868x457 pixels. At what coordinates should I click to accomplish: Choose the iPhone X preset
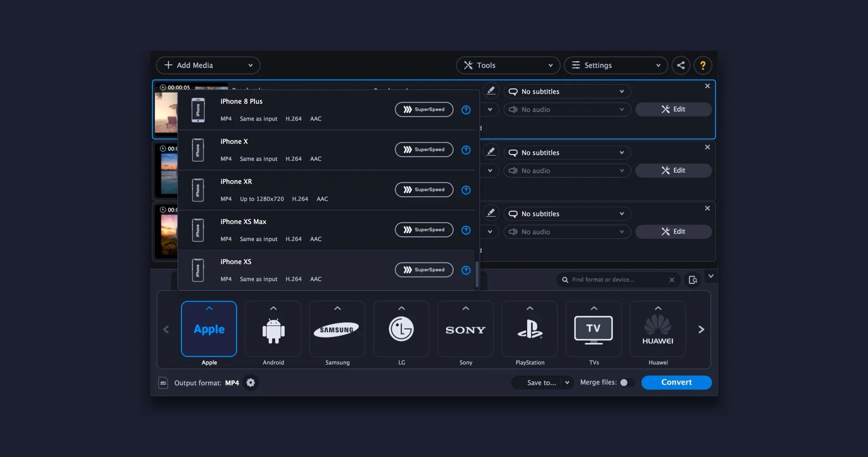(326, 150)
